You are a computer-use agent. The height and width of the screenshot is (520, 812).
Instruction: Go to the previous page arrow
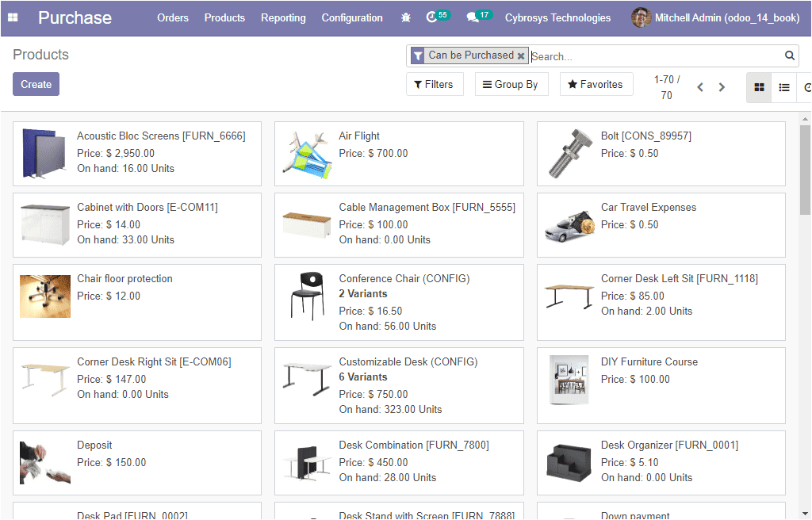(x=700, y=87)
